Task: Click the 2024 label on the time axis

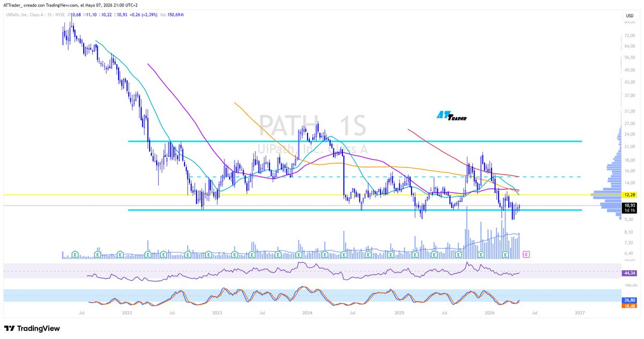Action: click(308, 312)
